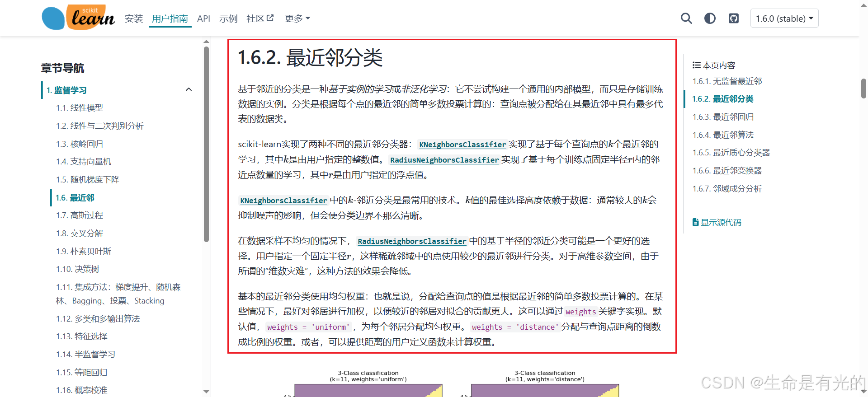This screenshot has height=397, width=868.
Task: Open 1.5. 随机梯度下降 chapter
Action: coord(88,180)
